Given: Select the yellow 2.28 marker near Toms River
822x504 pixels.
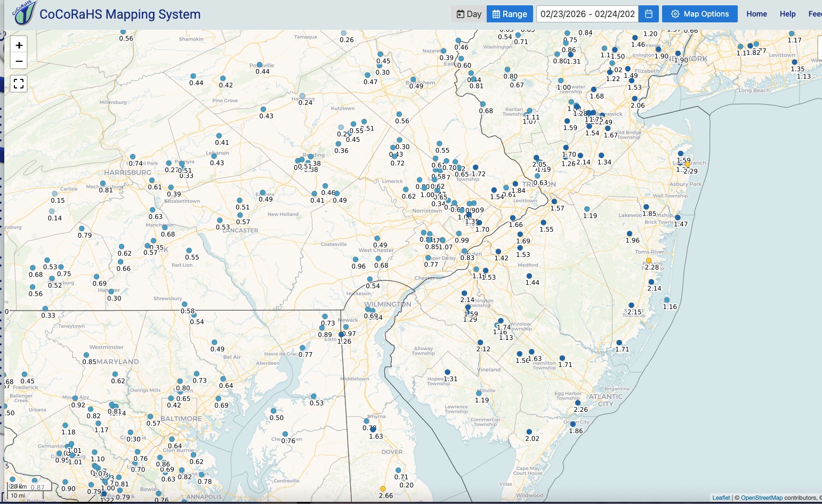Looking at the screenshot, I should click(649, 261).
